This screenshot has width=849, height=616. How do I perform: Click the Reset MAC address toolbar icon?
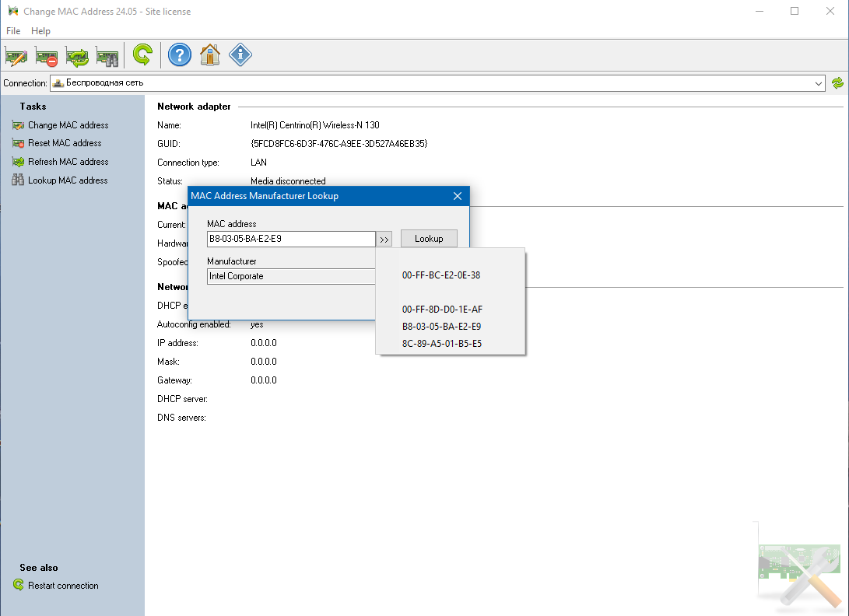(47, 55)
